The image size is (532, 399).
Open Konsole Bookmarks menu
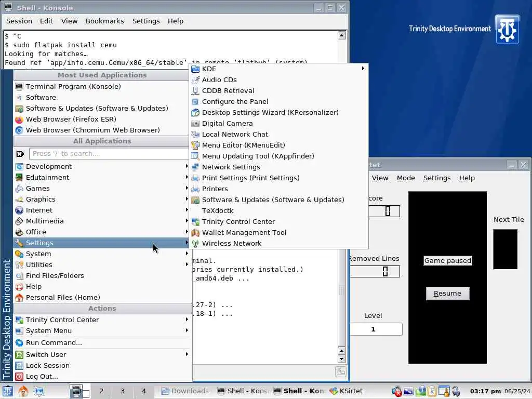click(105, 21)
